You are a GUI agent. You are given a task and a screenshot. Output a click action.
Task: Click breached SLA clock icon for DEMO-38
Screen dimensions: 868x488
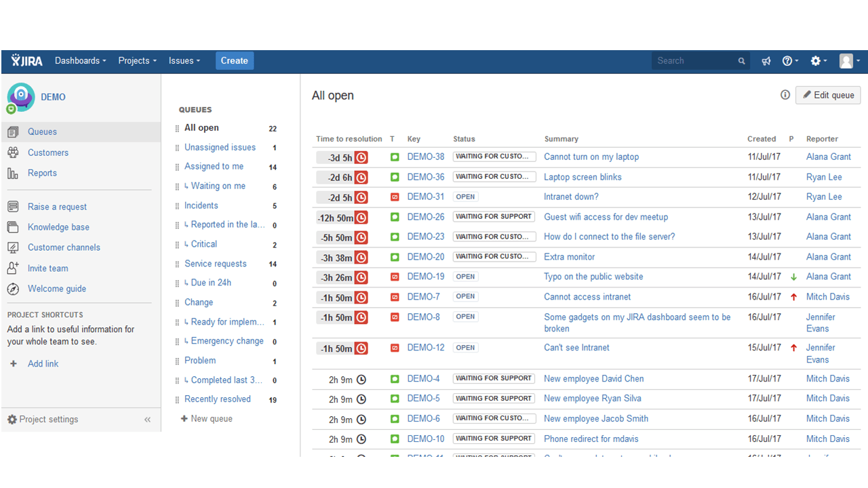click(x=361, y=158)
